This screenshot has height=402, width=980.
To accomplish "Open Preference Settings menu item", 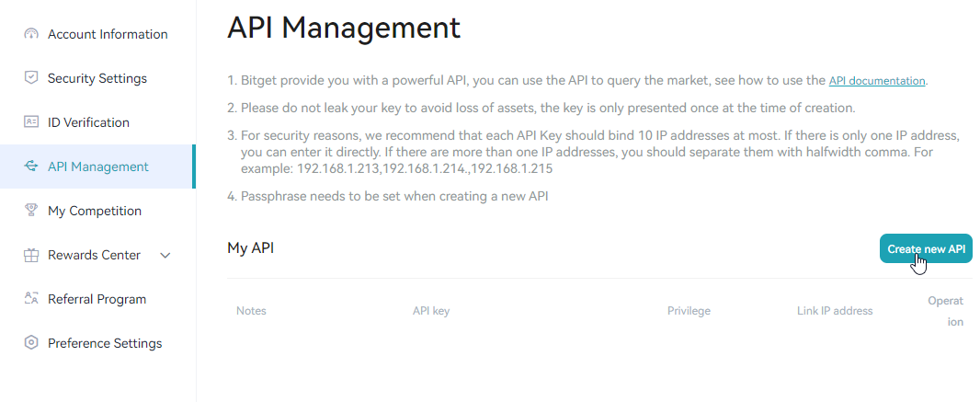I will click(x=105, y=343).
